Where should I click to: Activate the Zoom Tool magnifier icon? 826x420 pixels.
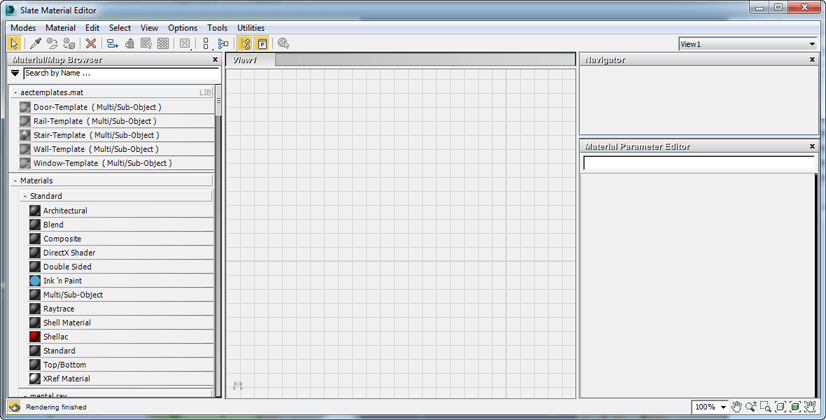751,406
